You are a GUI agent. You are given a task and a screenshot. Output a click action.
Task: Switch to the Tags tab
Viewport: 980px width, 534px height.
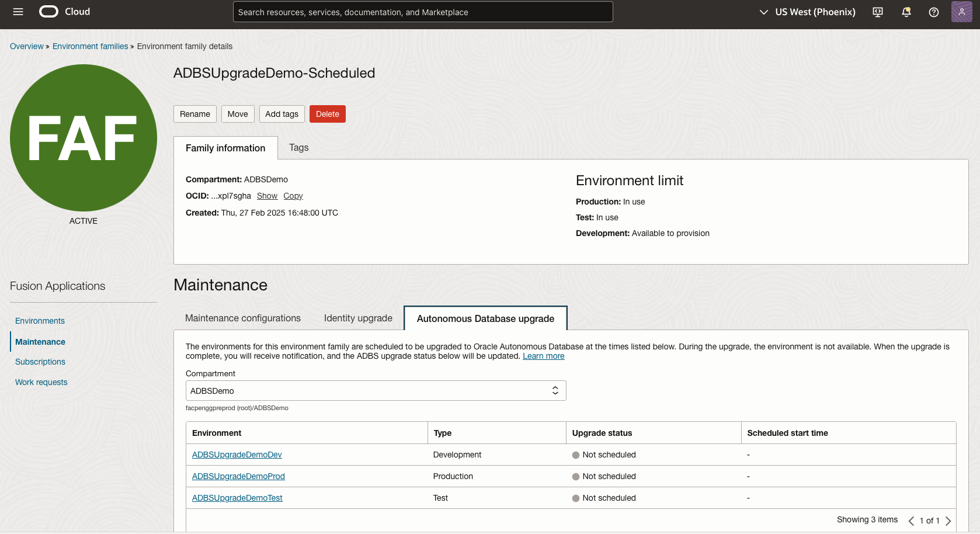(299, 148)
